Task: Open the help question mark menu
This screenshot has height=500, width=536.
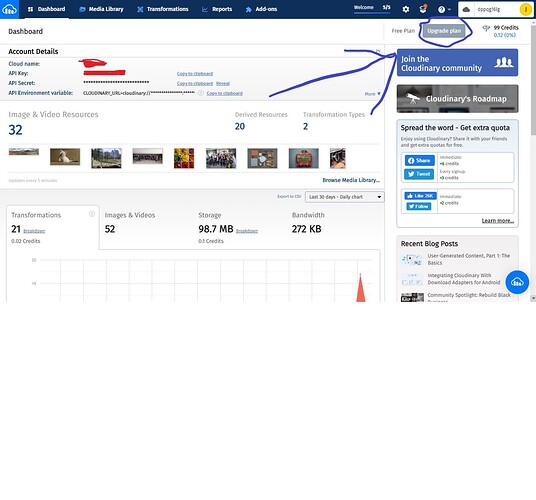Action: 444,10
